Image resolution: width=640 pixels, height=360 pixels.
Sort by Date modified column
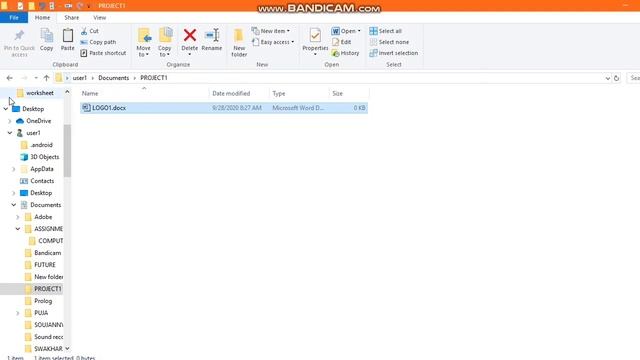pos(239,93)
